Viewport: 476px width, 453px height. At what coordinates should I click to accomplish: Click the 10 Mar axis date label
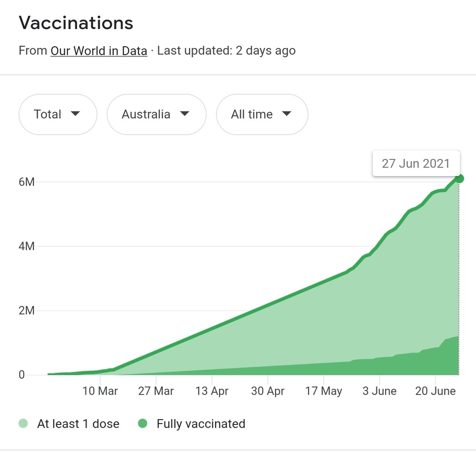click(x=100, y=391)
